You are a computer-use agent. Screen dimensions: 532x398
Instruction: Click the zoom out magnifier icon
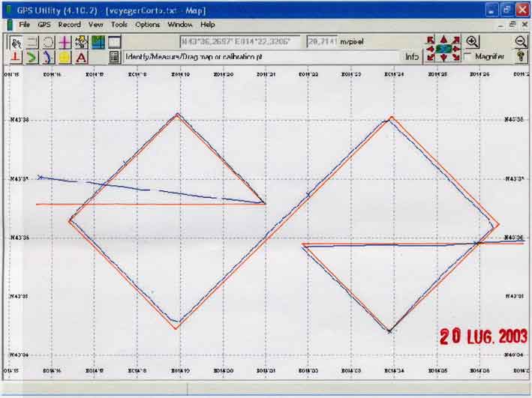[x=521, y=41]
